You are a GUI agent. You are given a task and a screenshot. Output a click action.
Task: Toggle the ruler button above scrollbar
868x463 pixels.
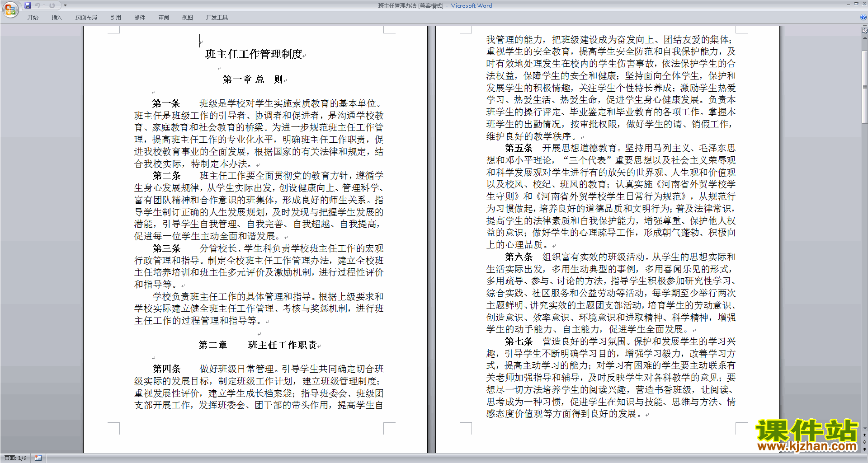pyautogui.click(x=865, y=31)
